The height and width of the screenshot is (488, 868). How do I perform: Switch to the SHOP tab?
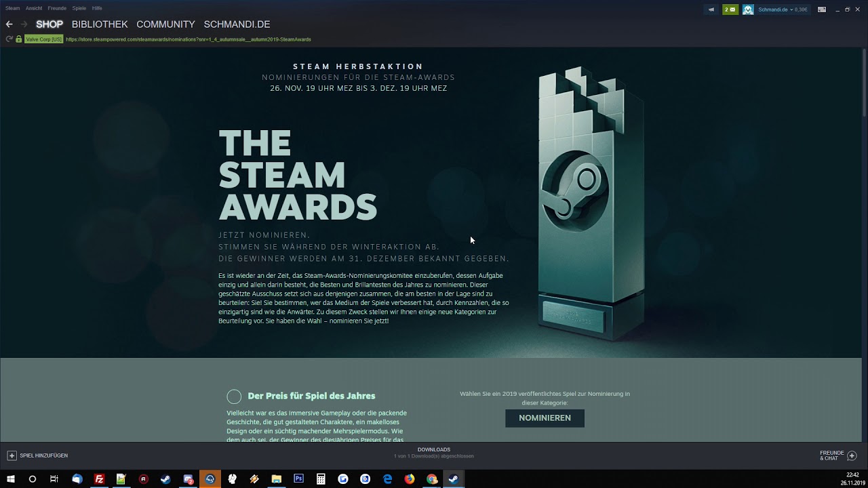coord(50,24)
